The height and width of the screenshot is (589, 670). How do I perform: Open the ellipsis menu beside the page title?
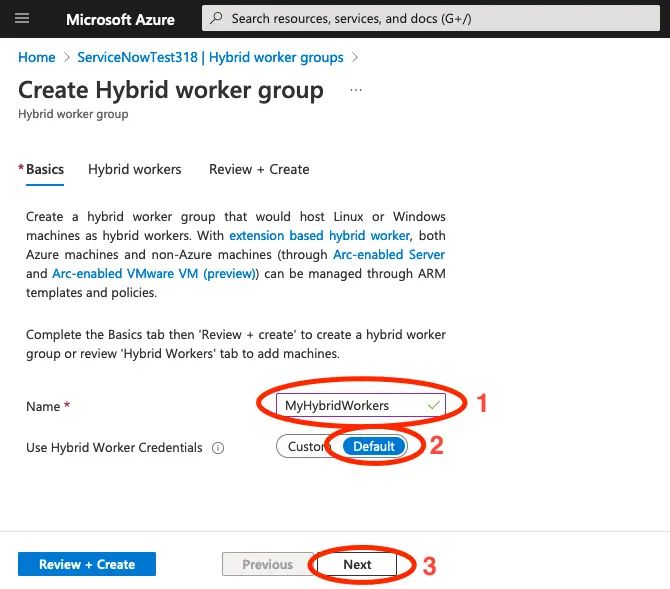[x=356, y=90]
